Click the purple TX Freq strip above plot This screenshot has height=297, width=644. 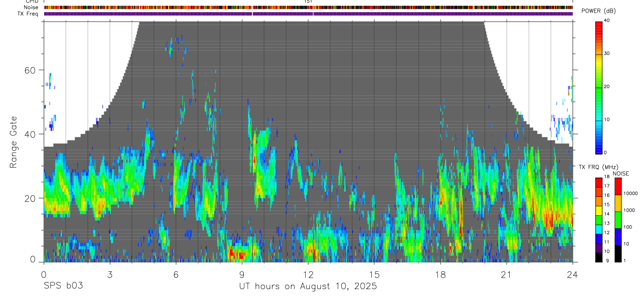(308, 14)
